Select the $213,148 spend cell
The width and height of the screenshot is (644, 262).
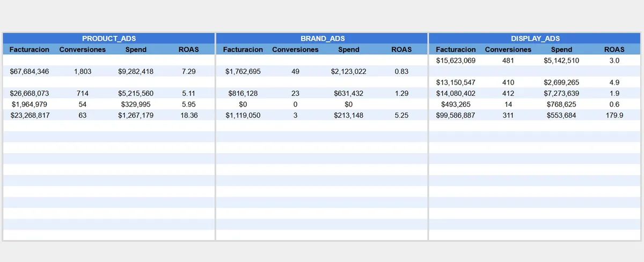(x=349, y=115)
